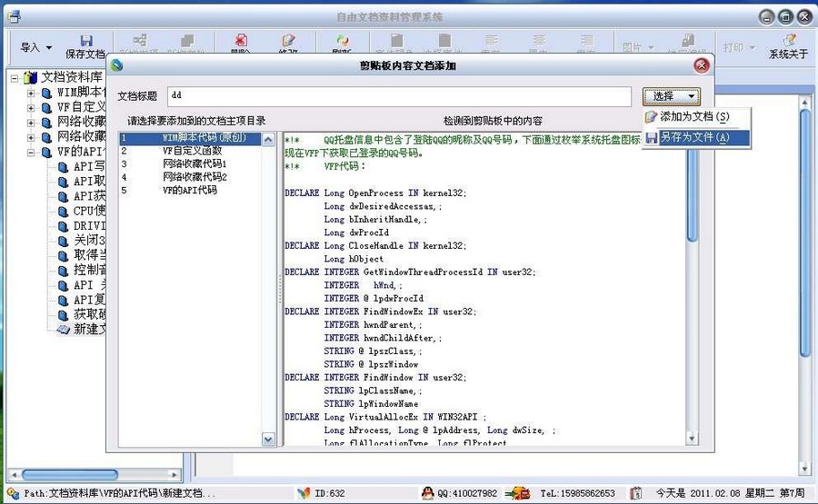Click the 保存文档 floppy disk icon
The image size is (818, 504).
(86, 41)
